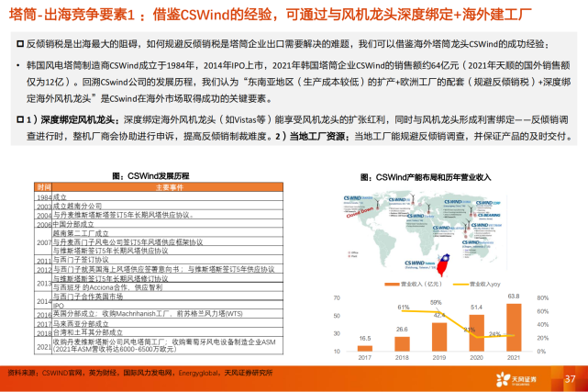The height and width of the screenshot is (392, 588).
Task: Select the 2017 马来西亚分部成立 row
Action: (159, 323)
